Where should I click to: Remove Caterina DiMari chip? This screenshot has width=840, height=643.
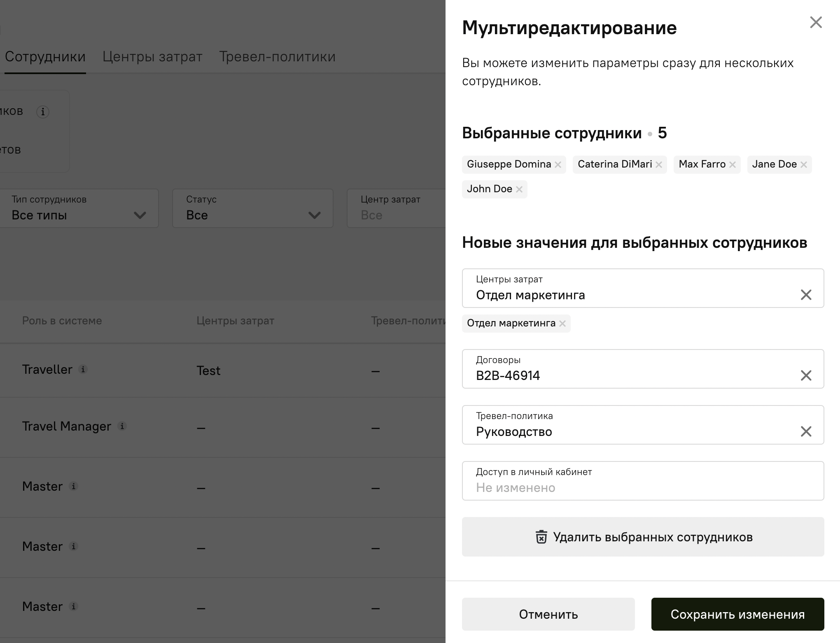tap(659, 165)
